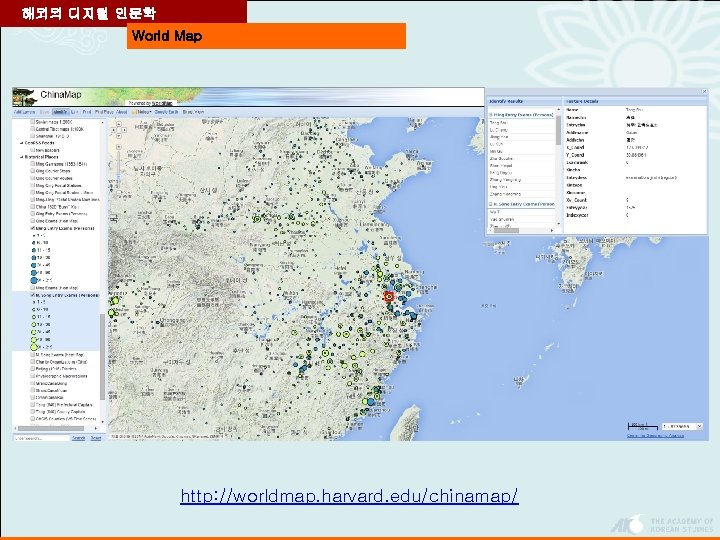Enable the Ming Garrisons layer checkbox
720x540 pixels.
(33, 164)
